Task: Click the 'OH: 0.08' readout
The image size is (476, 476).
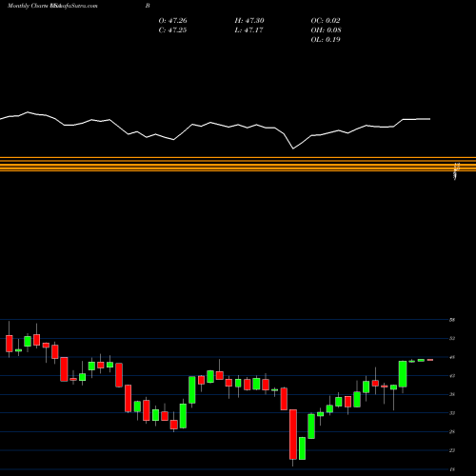Action: (x=326, y=30)
